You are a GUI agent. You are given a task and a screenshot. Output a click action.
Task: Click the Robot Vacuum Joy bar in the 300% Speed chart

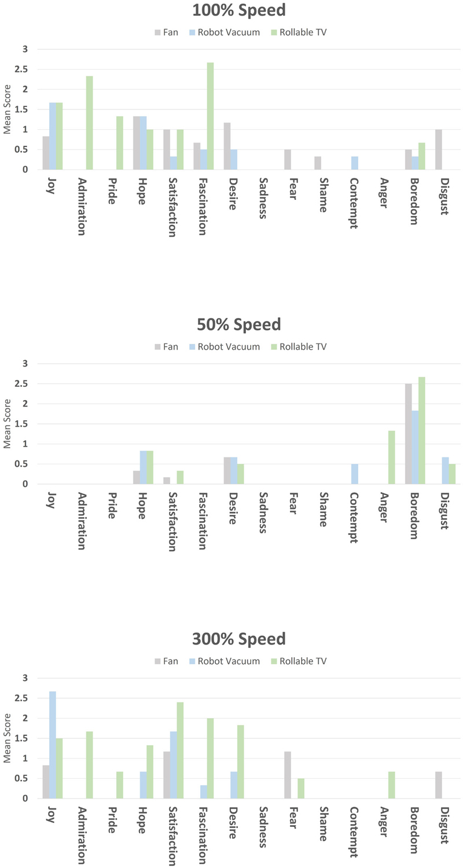click(53, 745)
